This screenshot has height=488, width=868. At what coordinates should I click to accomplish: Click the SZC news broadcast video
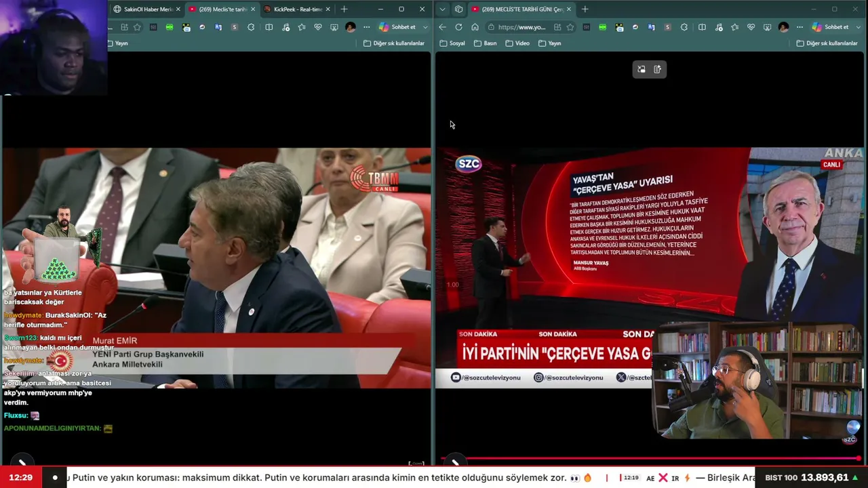click(649, 268)
